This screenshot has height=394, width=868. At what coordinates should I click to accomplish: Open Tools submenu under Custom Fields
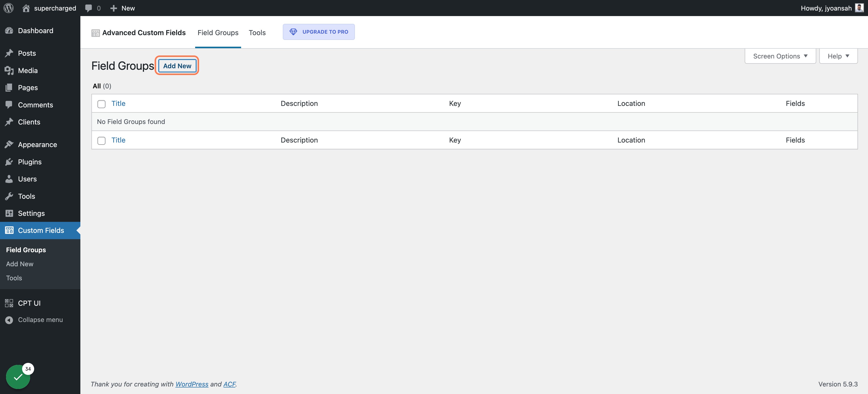click(14, 278)
